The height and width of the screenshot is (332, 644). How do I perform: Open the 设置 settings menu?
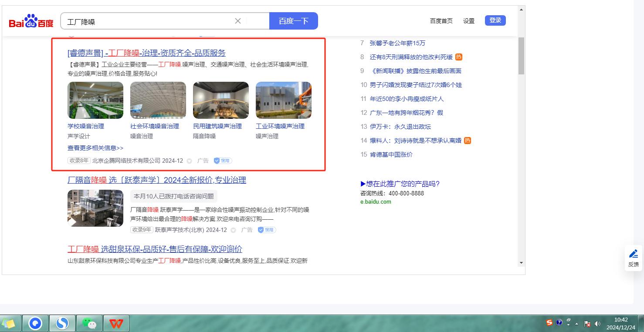click(x=469, y=21)
